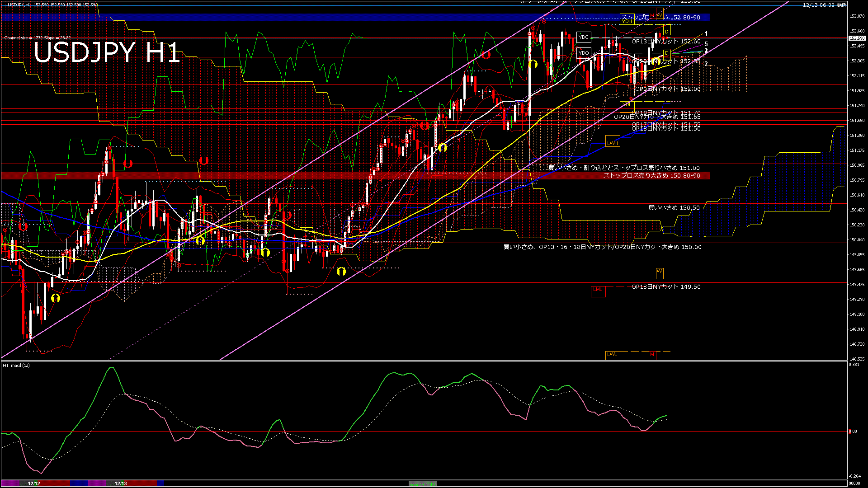Select the orange LWL label box
The width and height of the screenshot is (868, 488).
click(x=613, y=355)
